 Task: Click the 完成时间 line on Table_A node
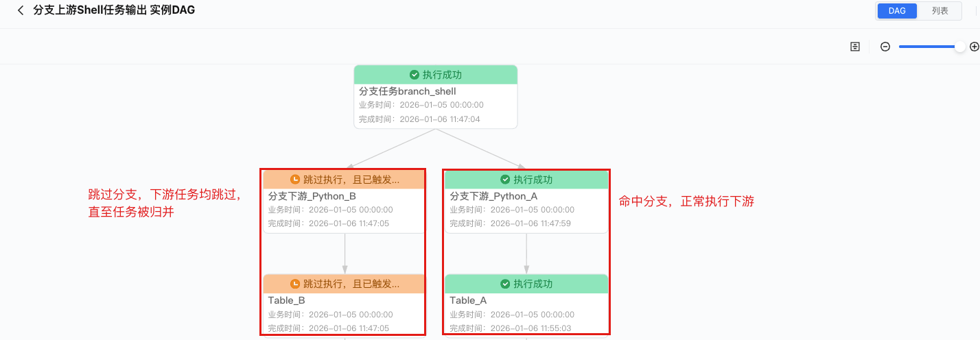pos(512,328)
